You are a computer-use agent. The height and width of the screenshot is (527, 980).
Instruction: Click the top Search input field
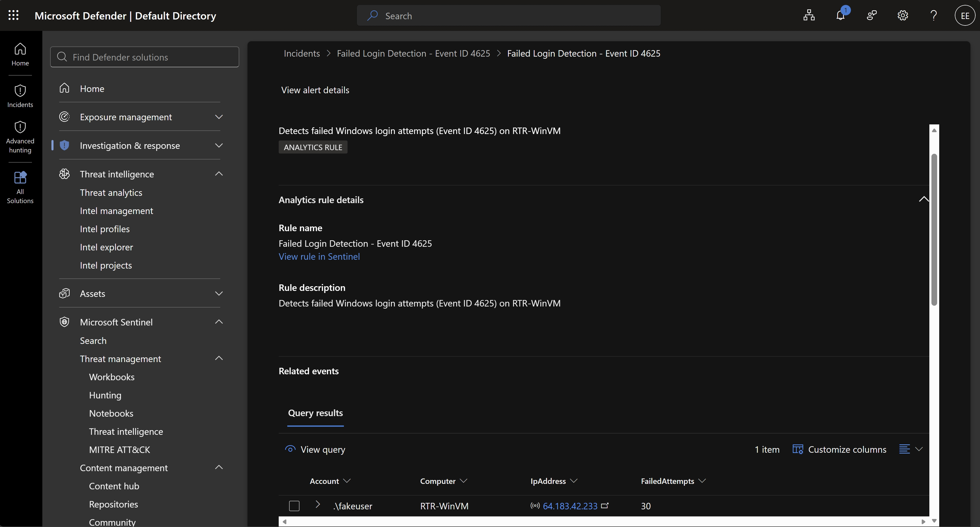point(509,16)
